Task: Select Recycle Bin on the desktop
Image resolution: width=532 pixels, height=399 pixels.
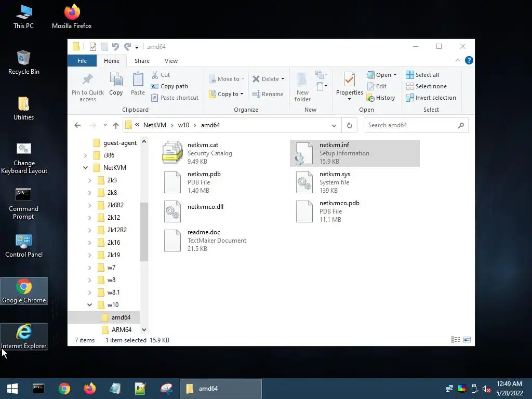Action: pos(24,63)
